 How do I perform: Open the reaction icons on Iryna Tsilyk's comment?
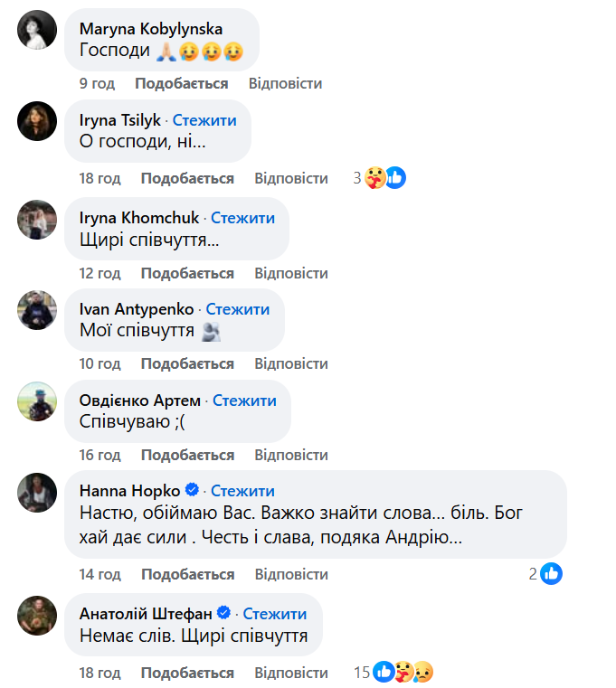pos(384,178)
